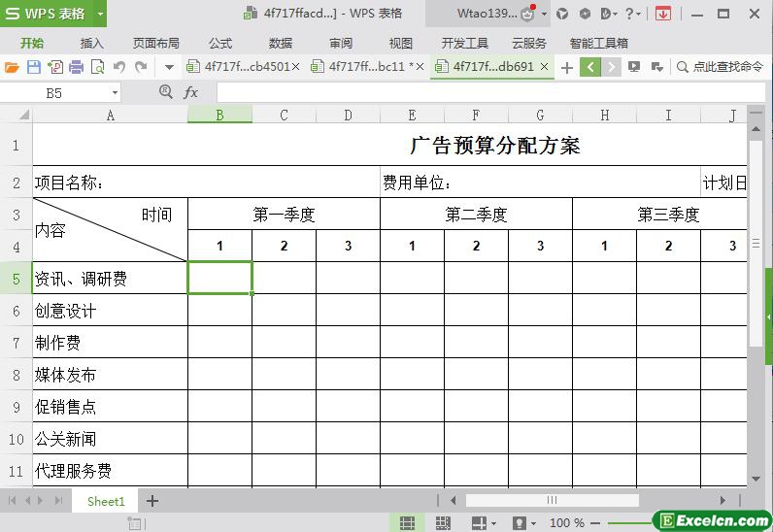
Task: Save the workbook with floppy disk icon
Action: tap(34, 67)
